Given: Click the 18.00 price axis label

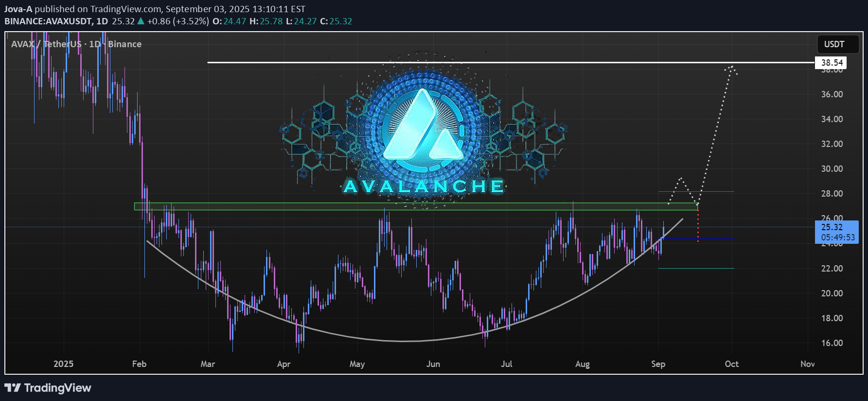Looking at the screenshot, I should [832, 318].
